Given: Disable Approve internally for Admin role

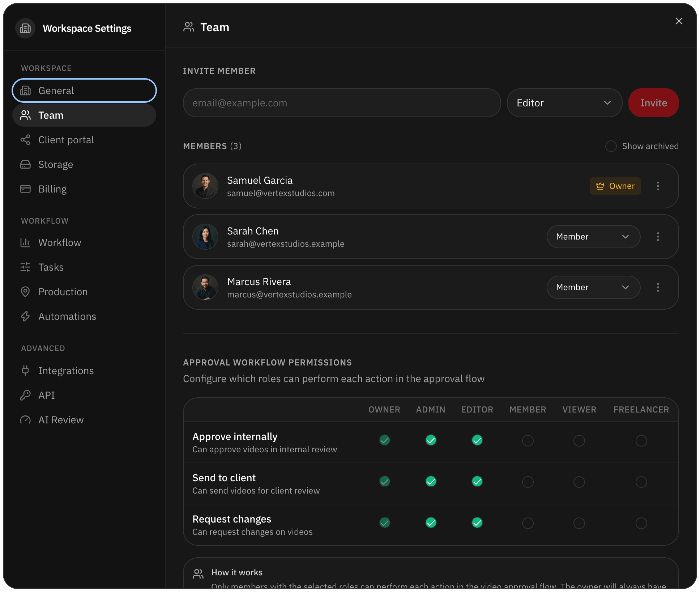Looking at the screenshot, I should click(431, 440).
